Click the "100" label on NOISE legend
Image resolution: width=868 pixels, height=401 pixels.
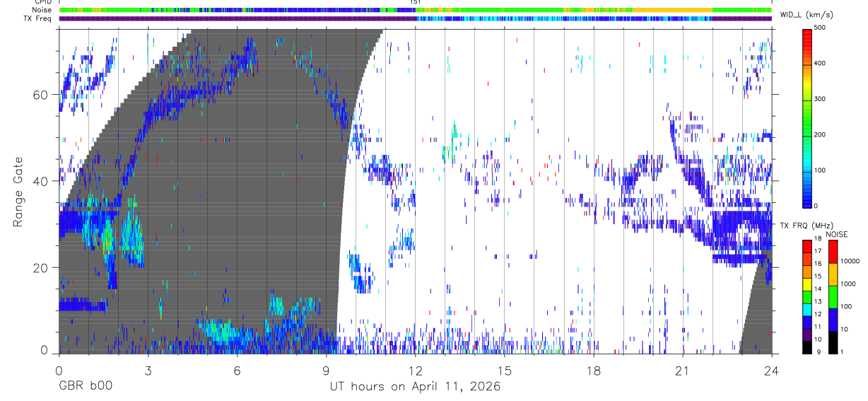click(x=848, y=307)
